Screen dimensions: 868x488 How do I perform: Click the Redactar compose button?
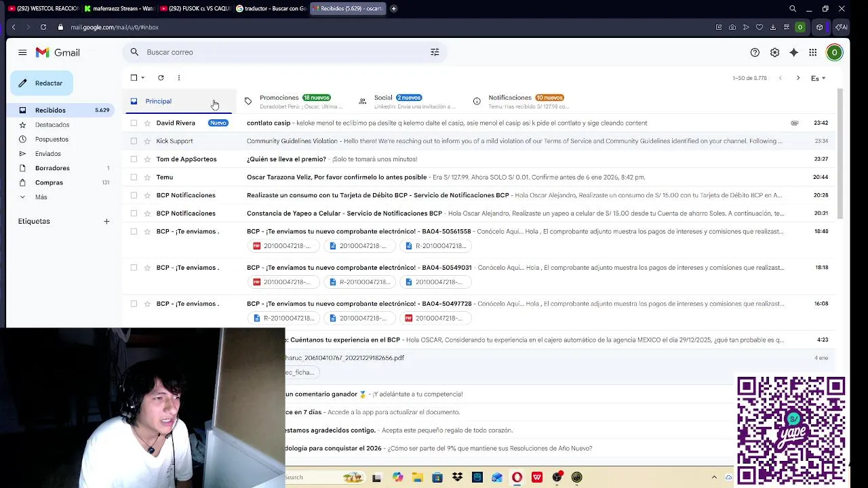point(41,83)
